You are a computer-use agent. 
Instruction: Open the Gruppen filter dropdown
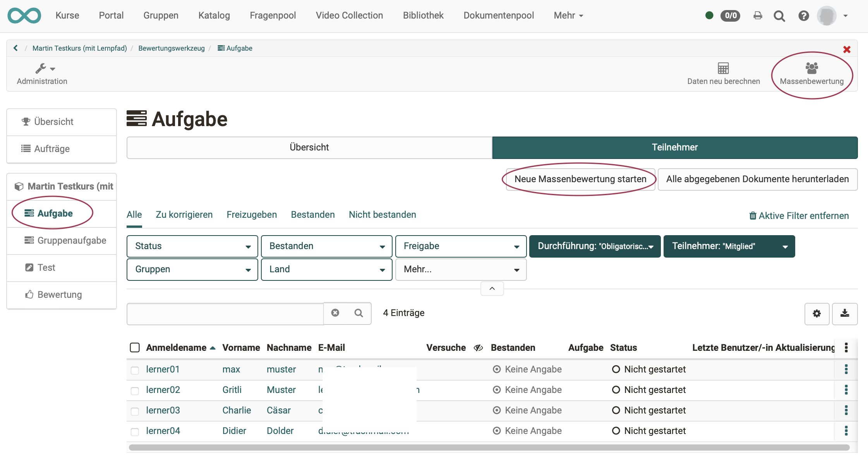coord(192,270)
